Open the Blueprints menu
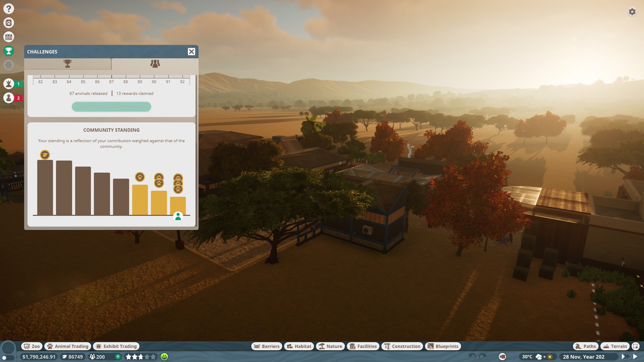The image size is (644, 362). [x=443, y=346]
